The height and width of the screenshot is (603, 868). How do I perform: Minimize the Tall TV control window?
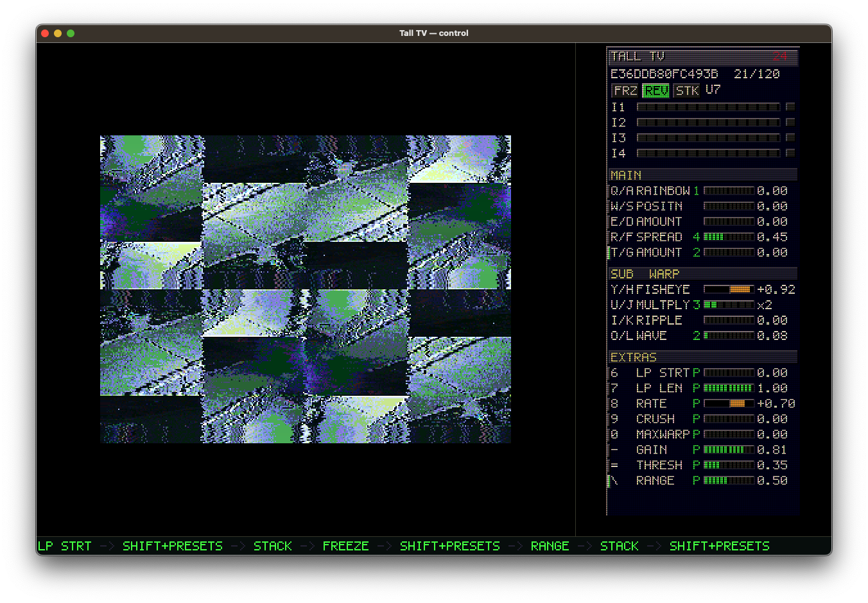point(58,33)
